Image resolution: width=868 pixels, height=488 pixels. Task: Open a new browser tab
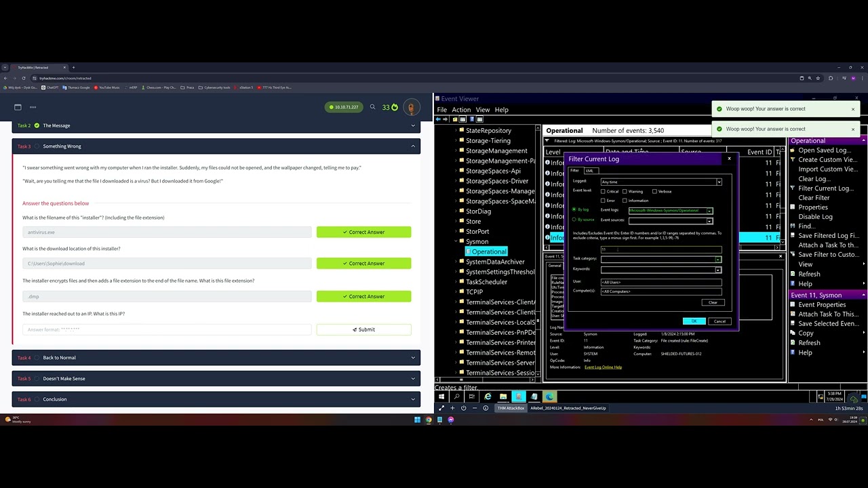(x=73, y=67)
